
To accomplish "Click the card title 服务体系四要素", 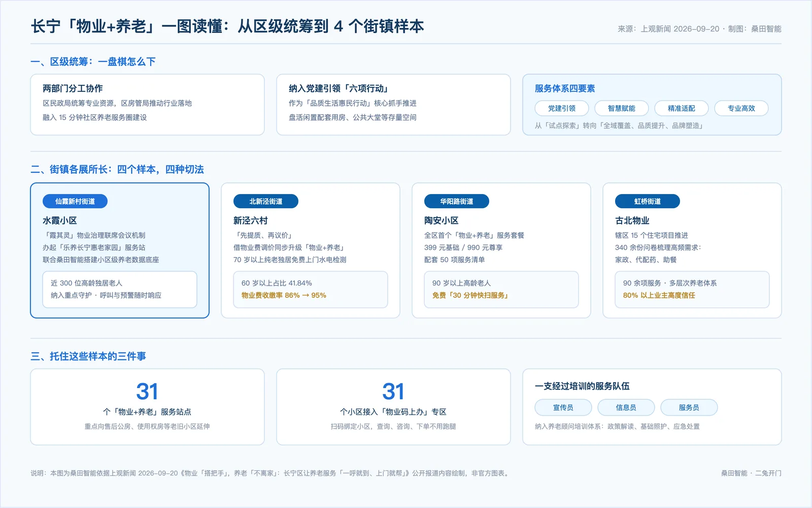I will (565, 88).
